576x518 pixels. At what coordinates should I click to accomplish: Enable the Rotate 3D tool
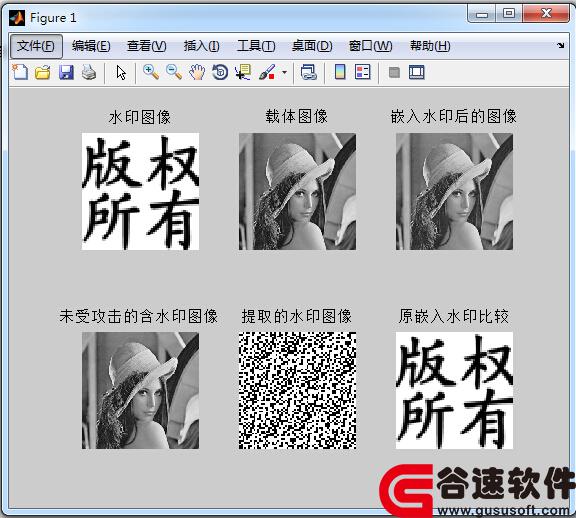coord(220,72)
